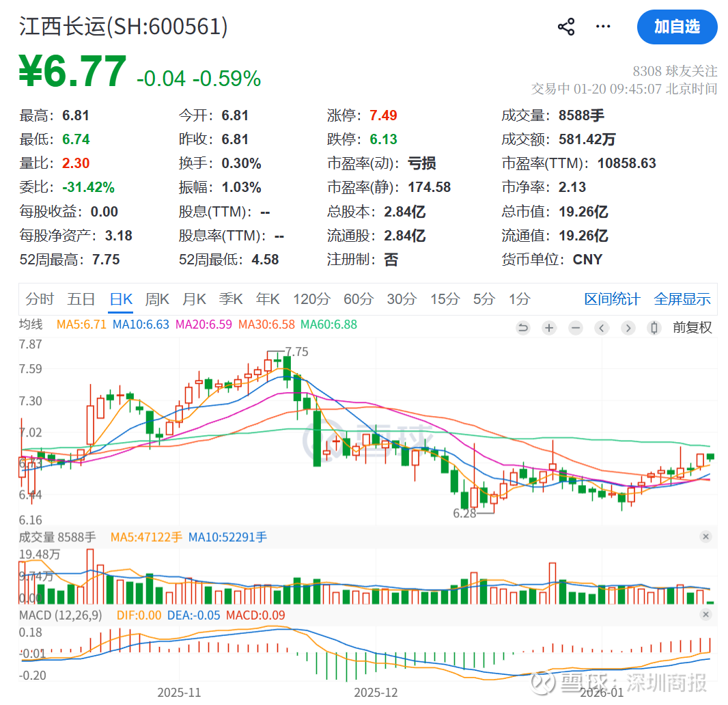728x705 pixels.
Task: Click the 成交额 value 581.42万
Action: (587, 139)
